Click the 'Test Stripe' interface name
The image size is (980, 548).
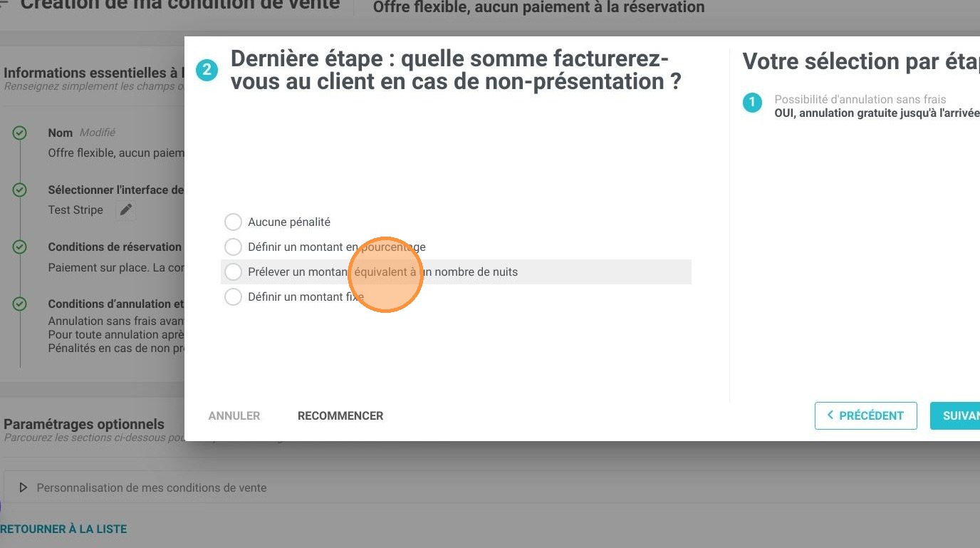[75, 210]
